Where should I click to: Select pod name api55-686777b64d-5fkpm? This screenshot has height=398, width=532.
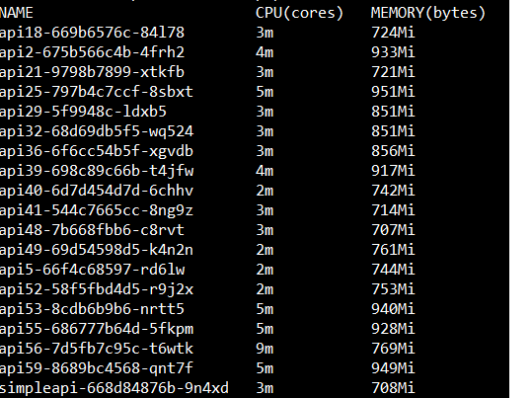tap(97, 329)
